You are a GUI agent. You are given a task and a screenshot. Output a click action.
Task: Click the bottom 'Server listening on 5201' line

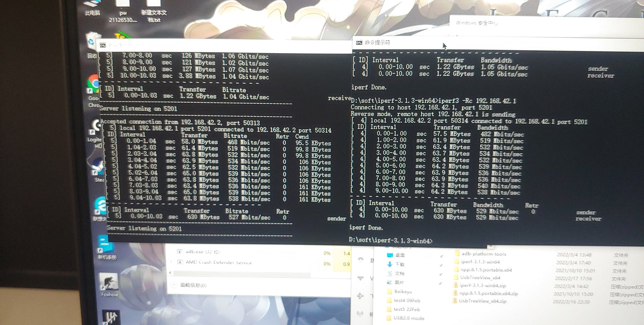[x=144, y=228]
